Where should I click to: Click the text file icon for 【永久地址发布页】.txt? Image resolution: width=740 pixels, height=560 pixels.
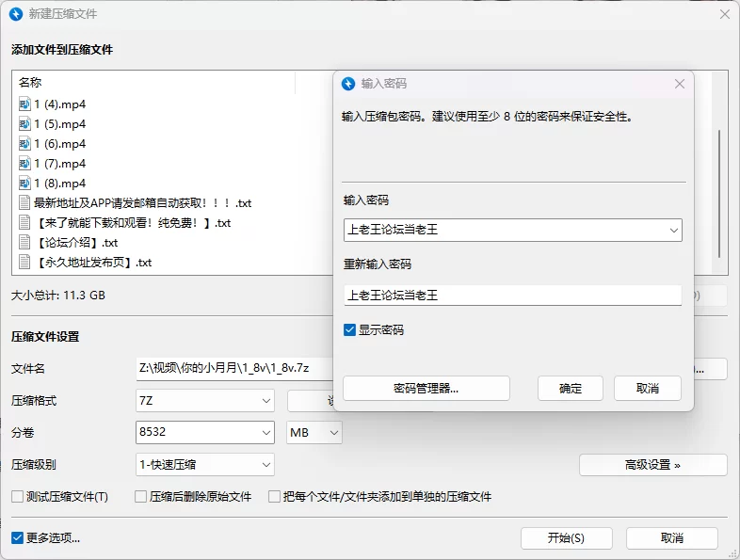[24, 263]
